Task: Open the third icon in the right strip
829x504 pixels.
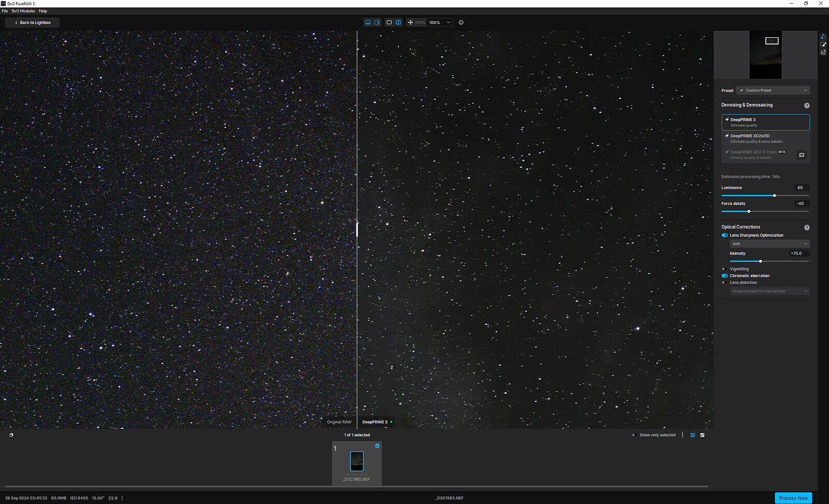Action: (823, 52)
